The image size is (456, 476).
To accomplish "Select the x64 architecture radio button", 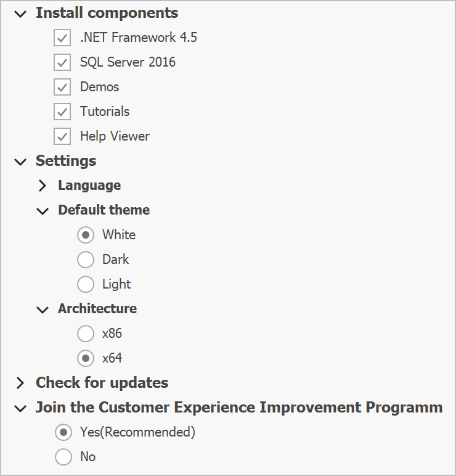I will [86, 358].
